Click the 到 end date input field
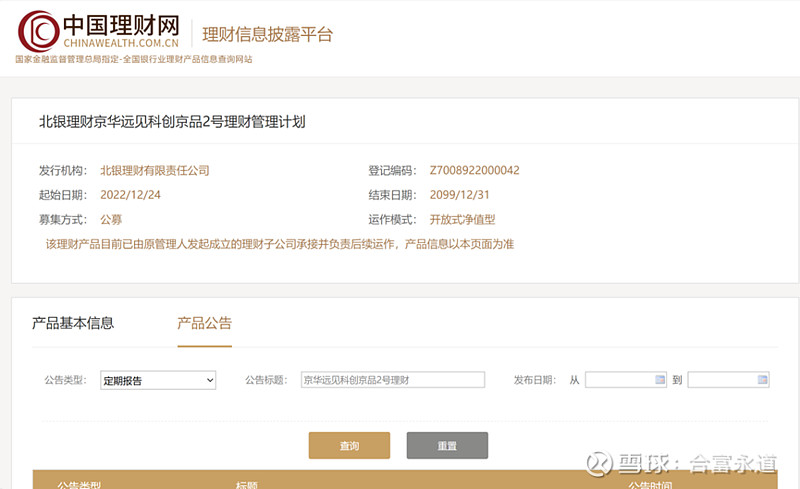 (729, 380)
